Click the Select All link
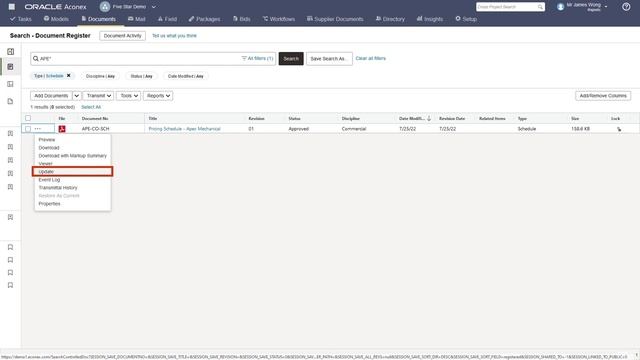 click(91, 107)
